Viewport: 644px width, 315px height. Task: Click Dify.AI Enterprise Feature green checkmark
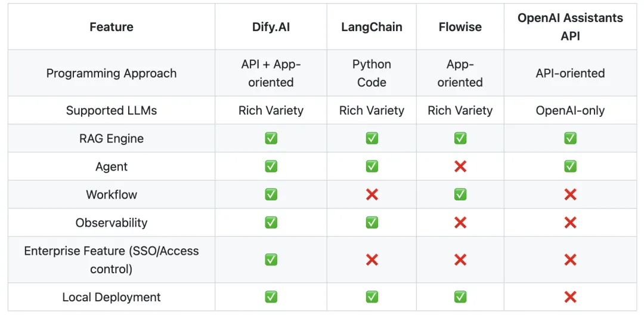[271, 260]
